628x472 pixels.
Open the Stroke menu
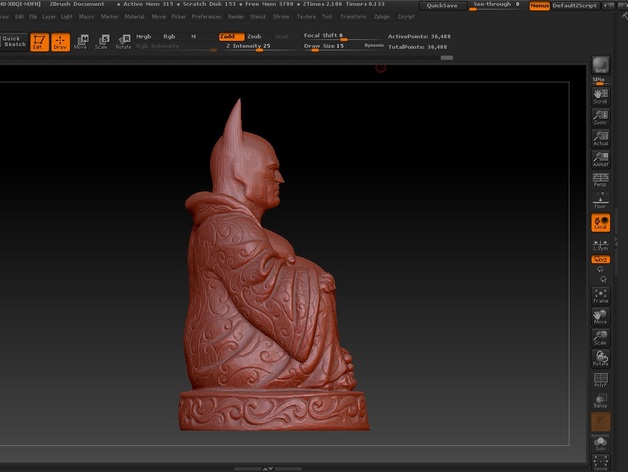(281, 17)
